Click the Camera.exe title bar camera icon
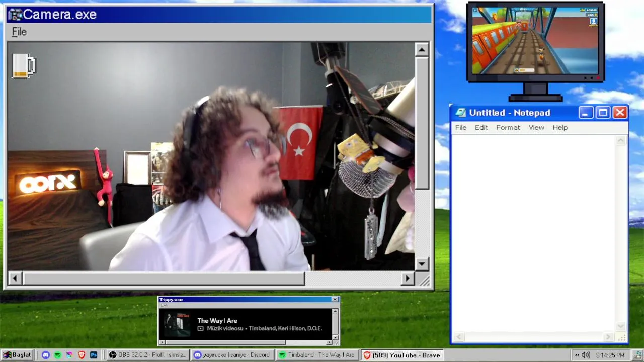Screen dimensions: 644x362 coord(15,15)
